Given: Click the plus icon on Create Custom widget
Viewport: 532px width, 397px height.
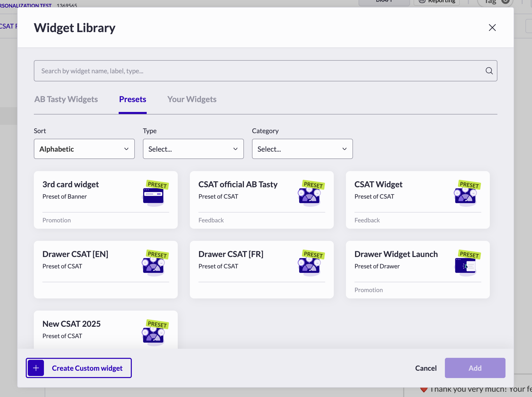Looking at the screenshot, I should 36,368.
